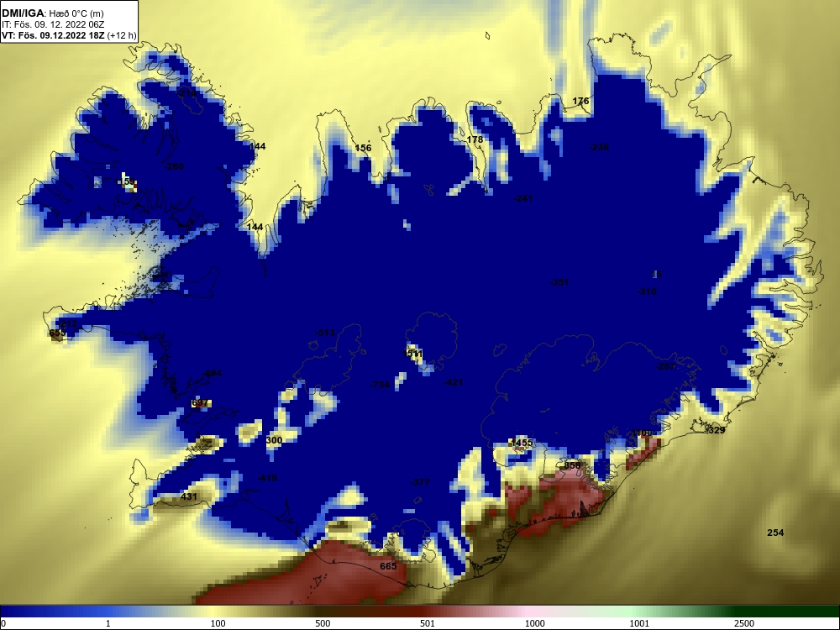
Task: Click the value label -421 on the map
Action: [454, 382]
